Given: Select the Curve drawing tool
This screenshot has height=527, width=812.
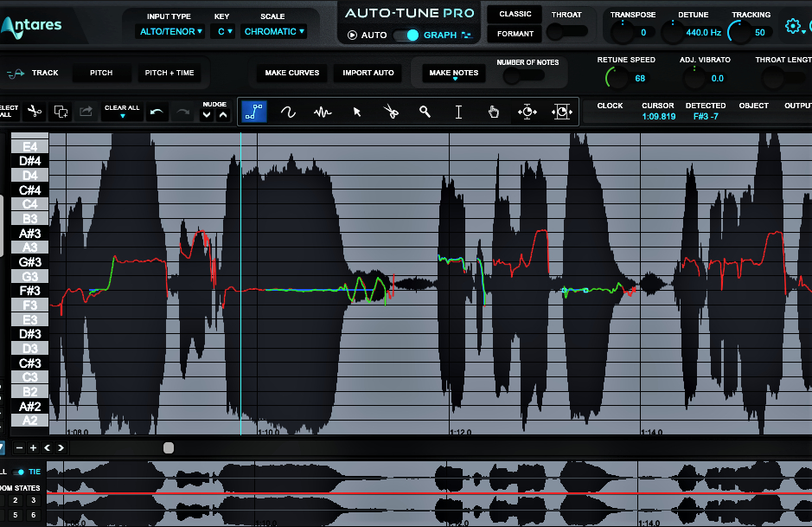Looking at the screenshot, I should pyautogui.click(x=288, y=112).
